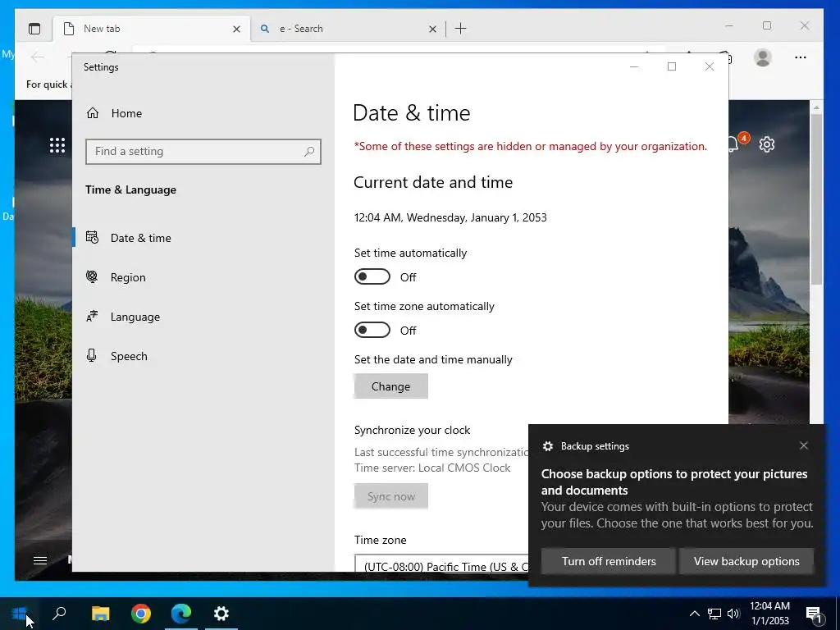
Task: Turn on Set time zone automatically
Action: click(x=372, y=330)
